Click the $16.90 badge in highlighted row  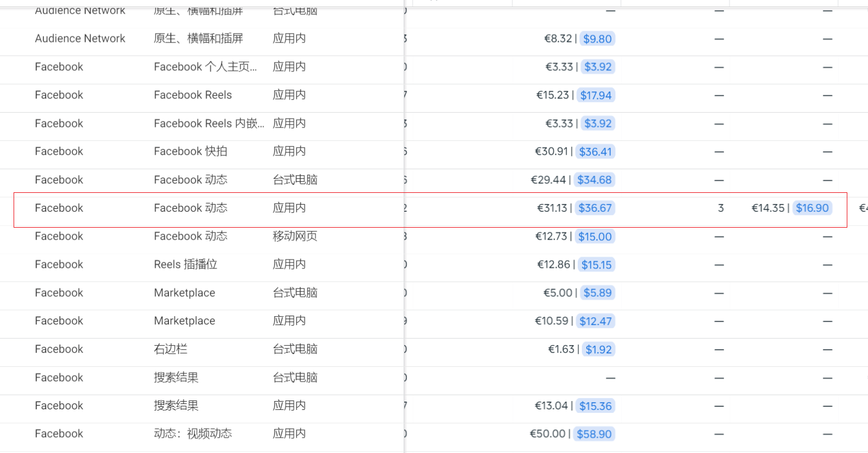(x=812, y=208)
